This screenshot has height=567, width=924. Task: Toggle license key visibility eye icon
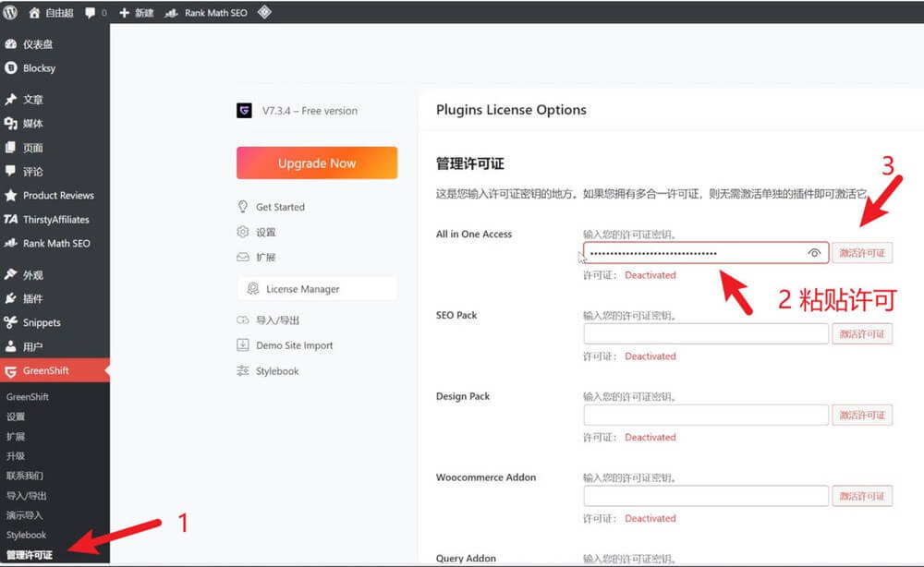tap(814, 253)
